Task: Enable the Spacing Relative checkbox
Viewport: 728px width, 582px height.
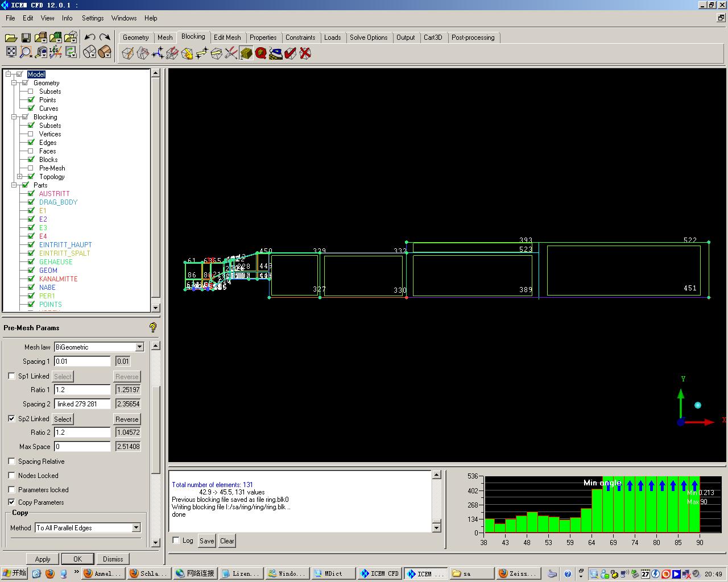Action: pyautogui.click(x=11, y=461)
